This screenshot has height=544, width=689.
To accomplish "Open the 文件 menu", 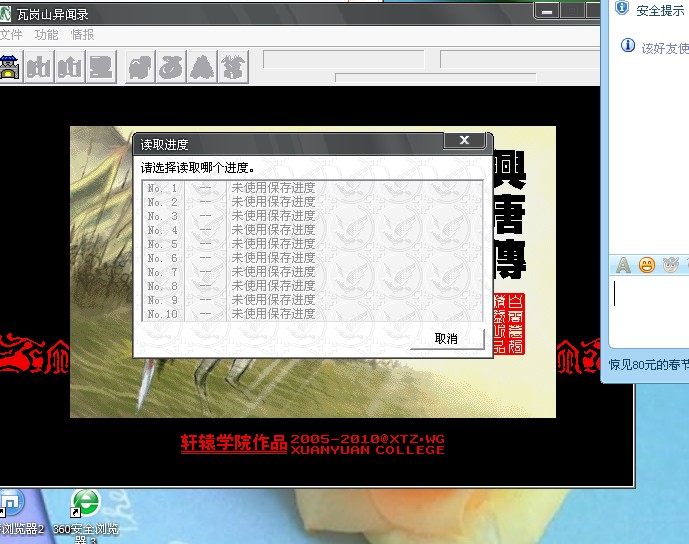I will tap(11, 35).
